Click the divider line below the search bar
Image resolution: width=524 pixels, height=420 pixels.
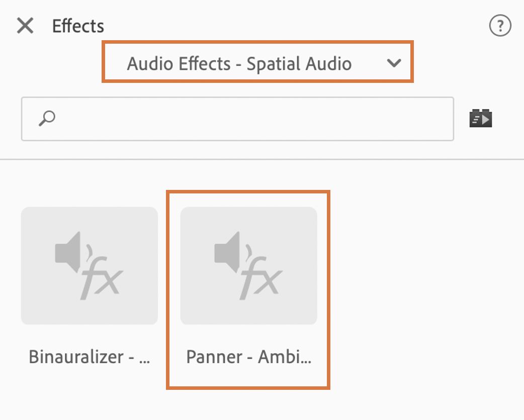[x=261, y=160]
